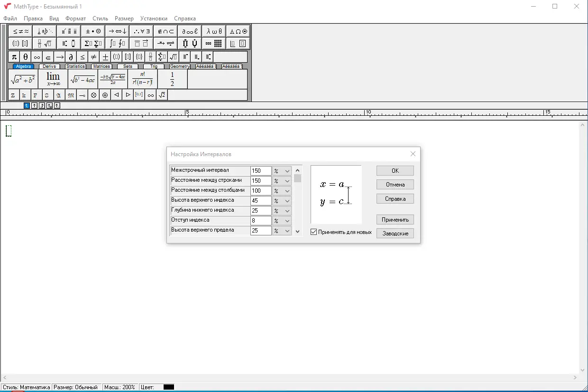Viewport: 588px width, 392px height.
Task: Open the miscellaneous symbols palette (∂∞ℓ)
Action: tap(190, 31)
